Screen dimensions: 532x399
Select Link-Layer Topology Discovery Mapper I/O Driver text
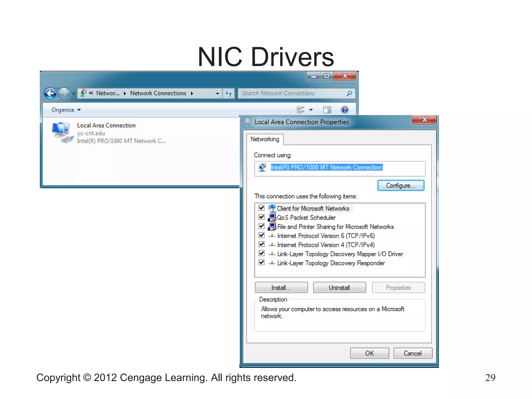click(340, 254)
